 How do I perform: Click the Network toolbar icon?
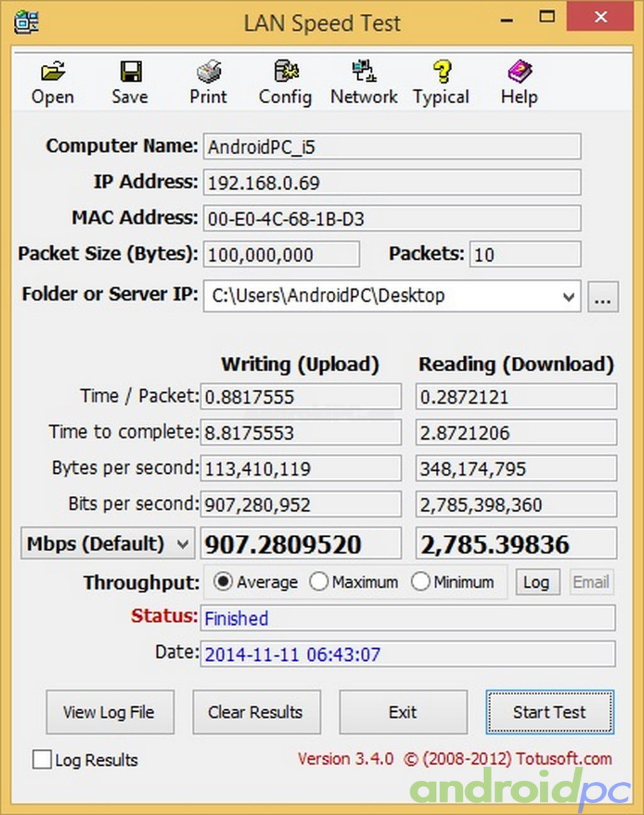pos(364,72)
